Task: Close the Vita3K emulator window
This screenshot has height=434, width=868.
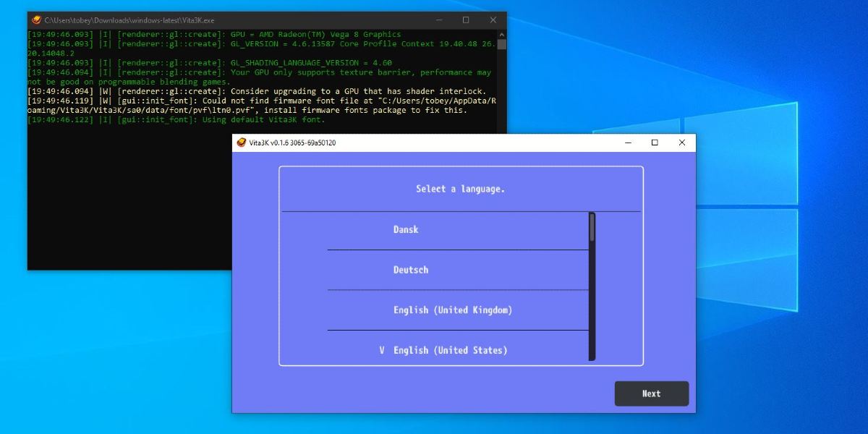Action: point(681,142)
